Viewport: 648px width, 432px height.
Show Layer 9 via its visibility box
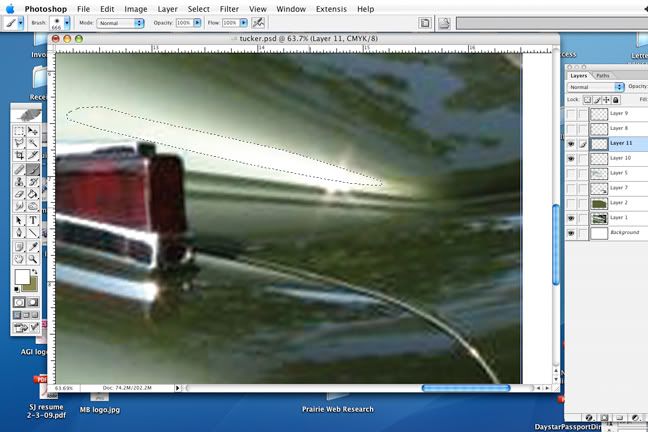tap(571, 114)
